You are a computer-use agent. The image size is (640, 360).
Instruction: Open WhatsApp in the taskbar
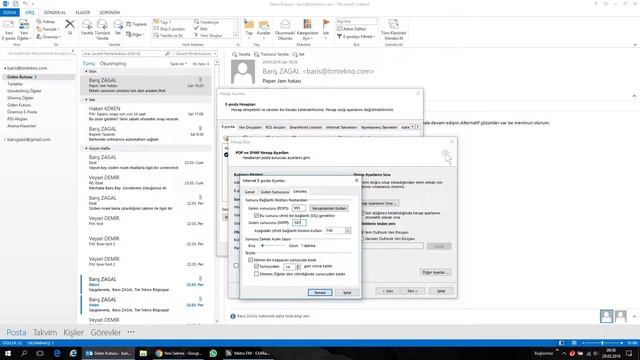click(213, 353)
